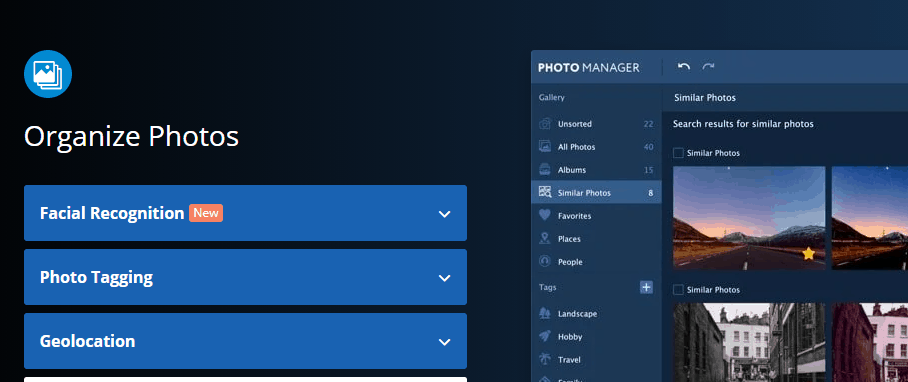Select Similar Photos sidebar entry
Image resolution: width=908 pixels, height=382 pixels.
tap(596, 192)
